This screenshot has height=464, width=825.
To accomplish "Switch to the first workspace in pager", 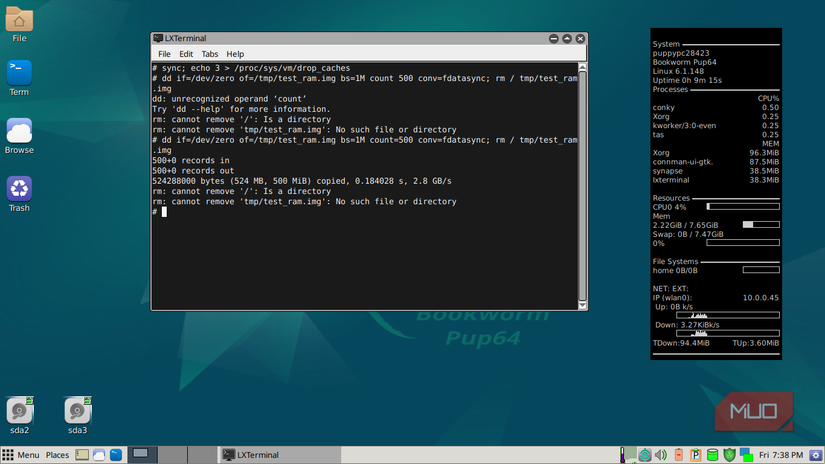I will [x=142, y=455].
